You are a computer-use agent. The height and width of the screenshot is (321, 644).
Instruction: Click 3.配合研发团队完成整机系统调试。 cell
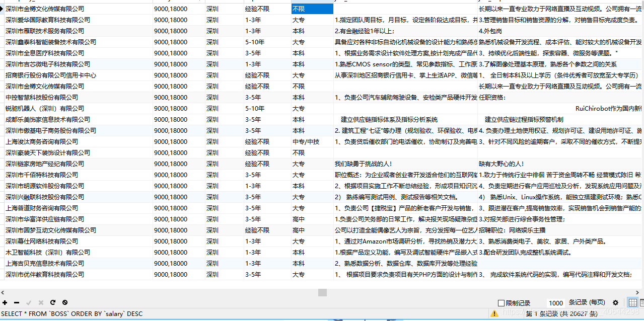coord(560,252)
